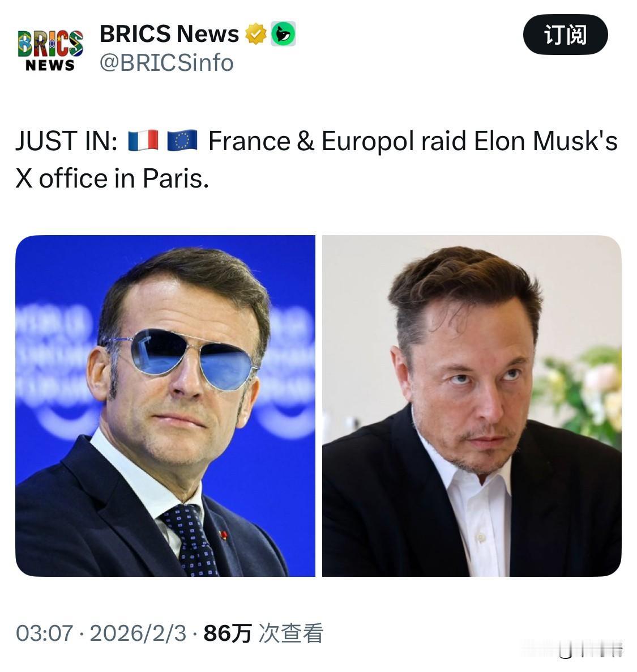The height and width of the screenshot is (672, 637).
Task: Open the BRICS News profile avatar
Action: (48, 48)
